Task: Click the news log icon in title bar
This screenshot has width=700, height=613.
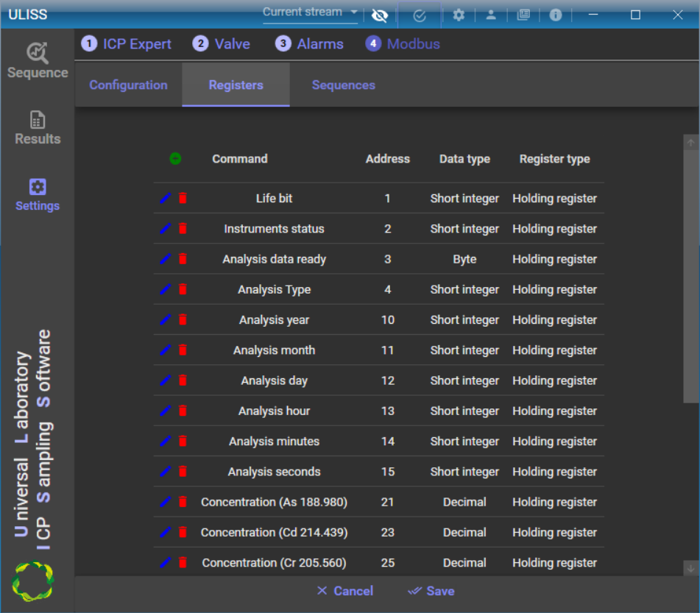Action: (523, 15)
